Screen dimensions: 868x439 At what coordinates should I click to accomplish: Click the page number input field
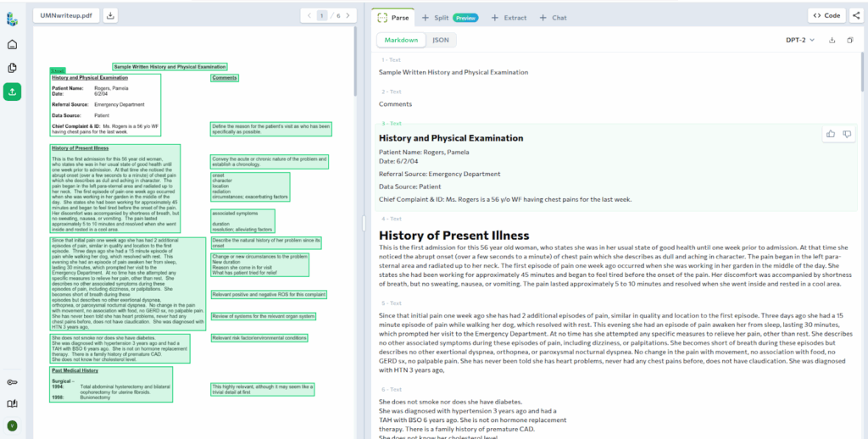pos(322,15)
